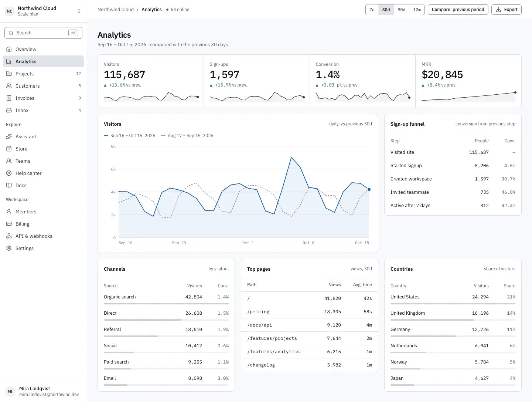Screen dimensions: 532x402
Task: Open Mira Lindqvist account profile
Action: click(44, 391)
